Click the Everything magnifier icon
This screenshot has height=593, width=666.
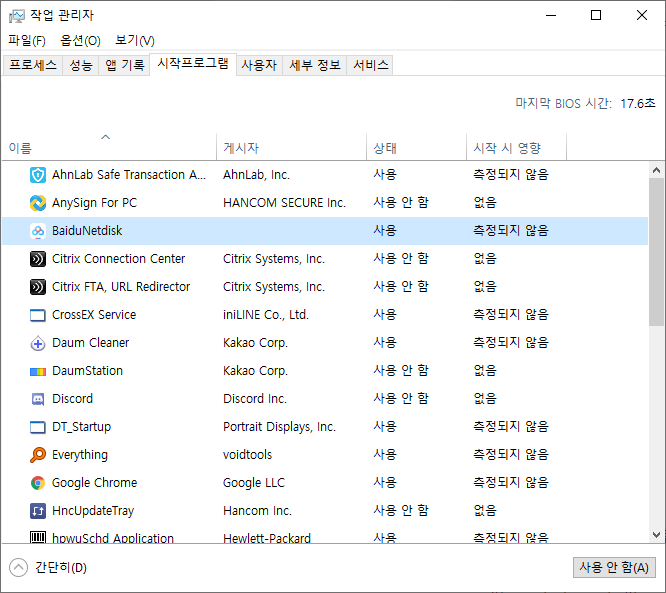(38, 455)
